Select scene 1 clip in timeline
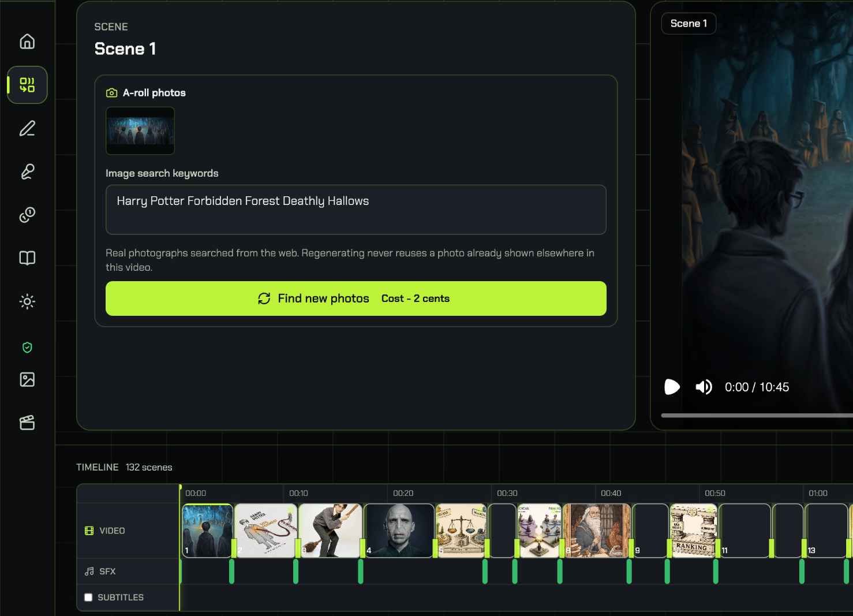The height and width of the screenshot is (616, 853). (207, 531)
